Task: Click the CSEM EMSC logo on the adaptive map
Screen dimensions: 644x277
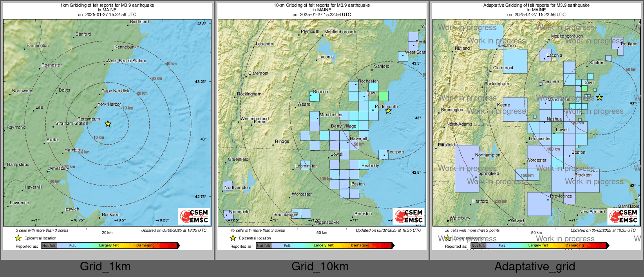Action: [623, 216]
